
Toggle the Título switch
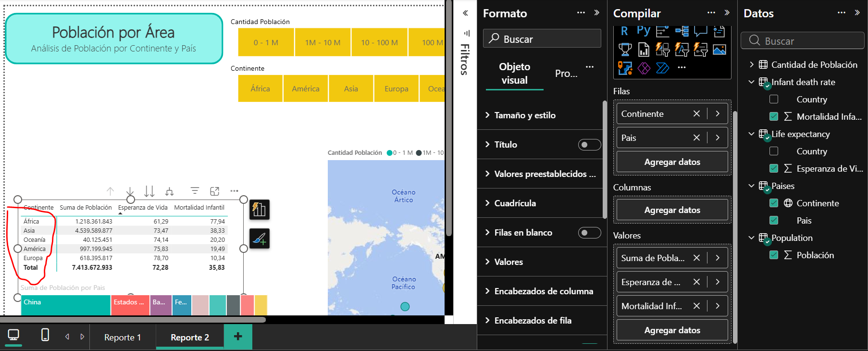pos(589,145)
